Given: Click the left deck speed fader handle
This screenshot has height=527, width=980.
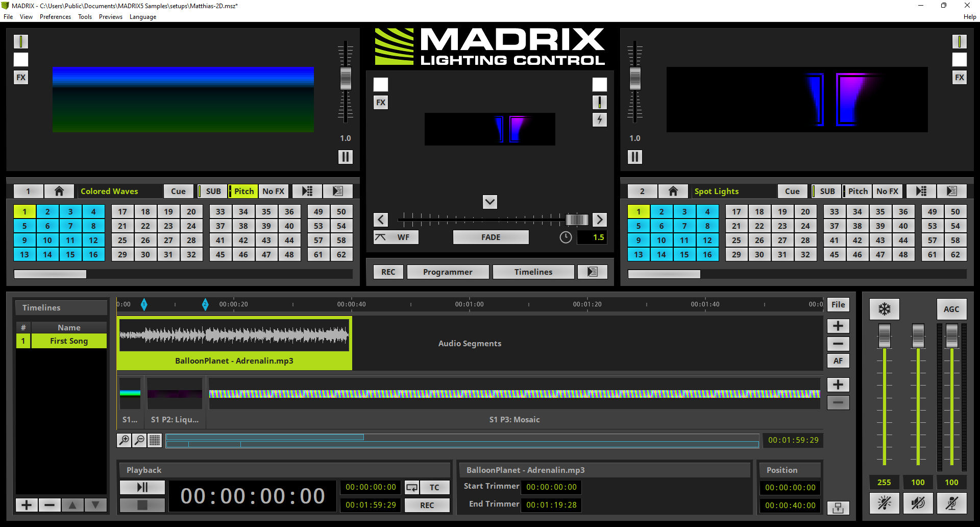Looking at the screenshot, I should pyautogui.click(x=346, y=78).
